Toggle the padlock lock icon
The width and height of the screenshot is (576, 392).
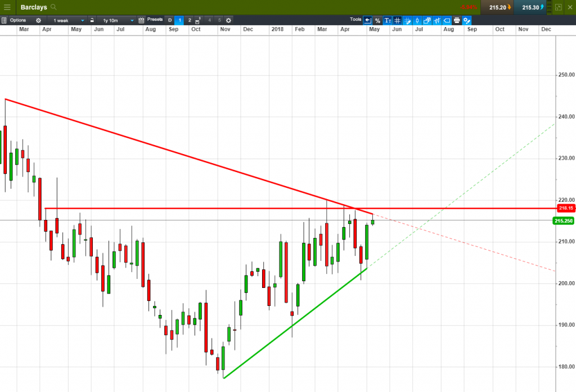coord(92,20)
